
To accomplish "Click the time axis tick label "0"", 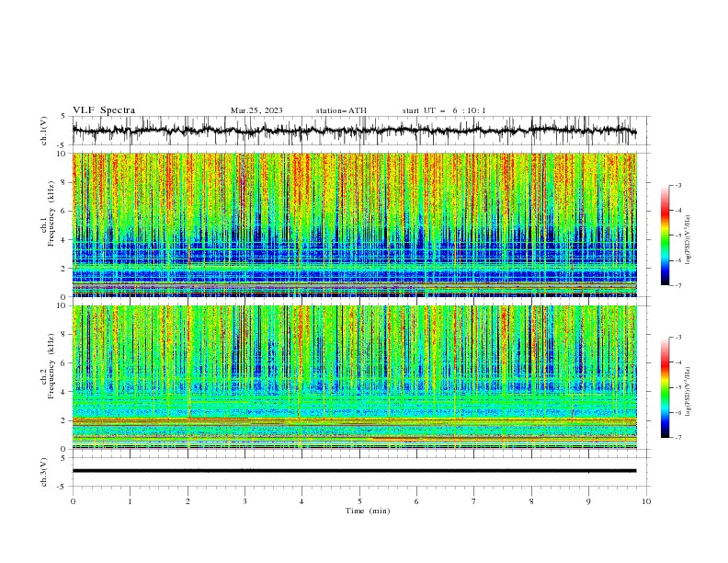I will coord(73,501).
